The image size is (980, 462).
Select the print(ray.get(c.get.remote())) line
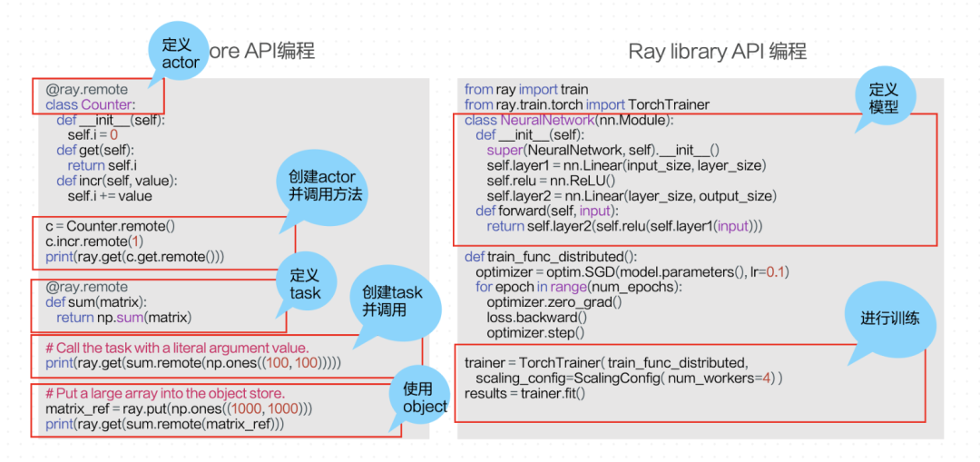point(134,256)
